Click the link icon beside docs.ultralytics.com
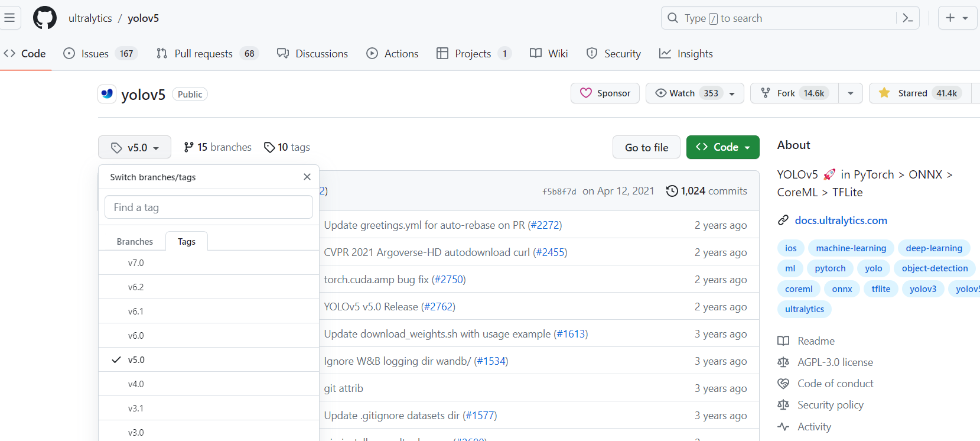980x441 pixels. point(783,220)
